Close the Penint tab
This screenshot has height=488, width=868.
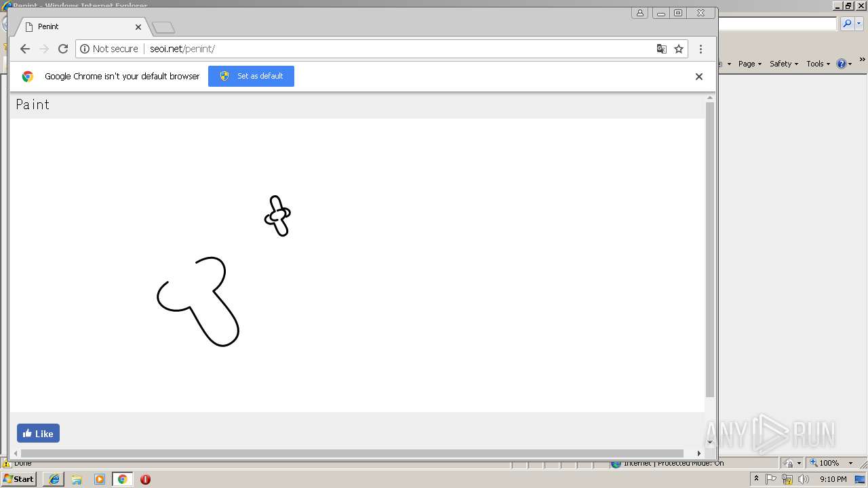point(138,27)
